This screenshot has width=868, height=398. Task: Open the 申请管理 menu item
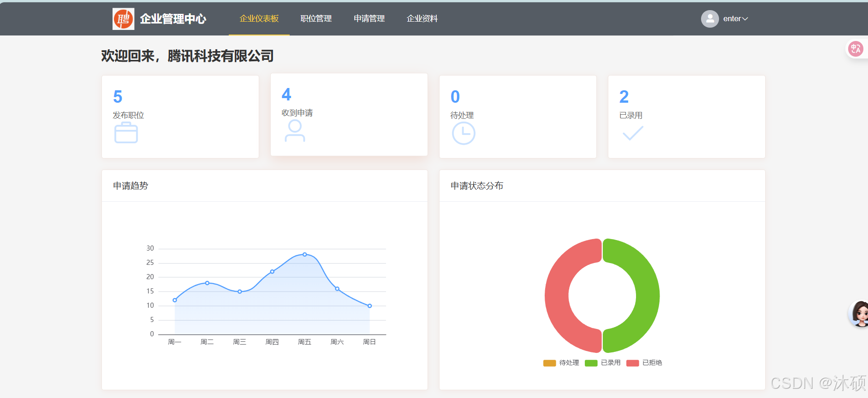click(x=369, y=19)
